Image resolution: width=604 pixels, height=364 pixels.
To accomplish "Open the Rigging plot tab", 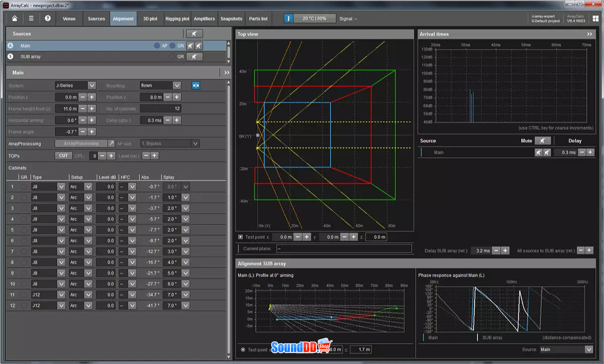I will (177, 19).
